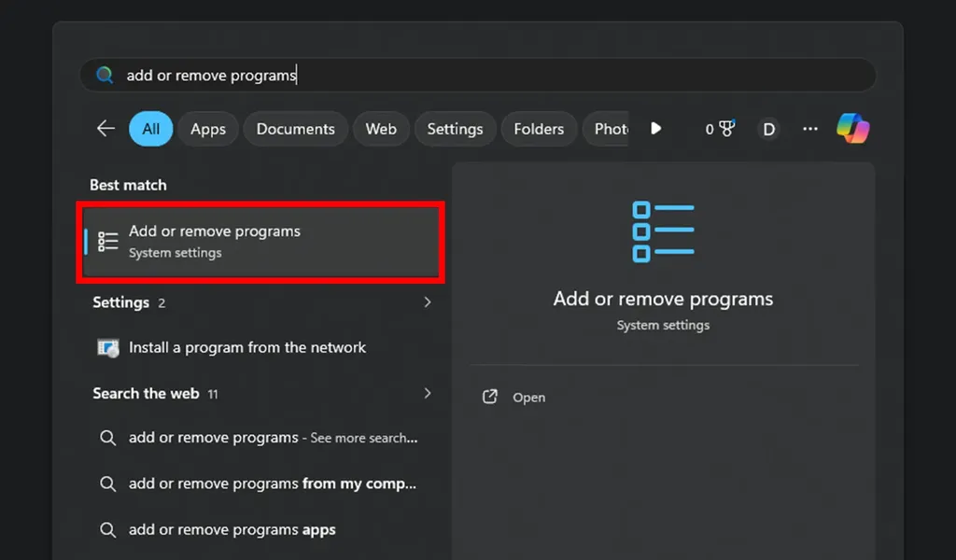Viewport: 956px width, 560px height.
Task: Select 'add or remove programs apps' web suggestion
Action: tap(232, 530)
